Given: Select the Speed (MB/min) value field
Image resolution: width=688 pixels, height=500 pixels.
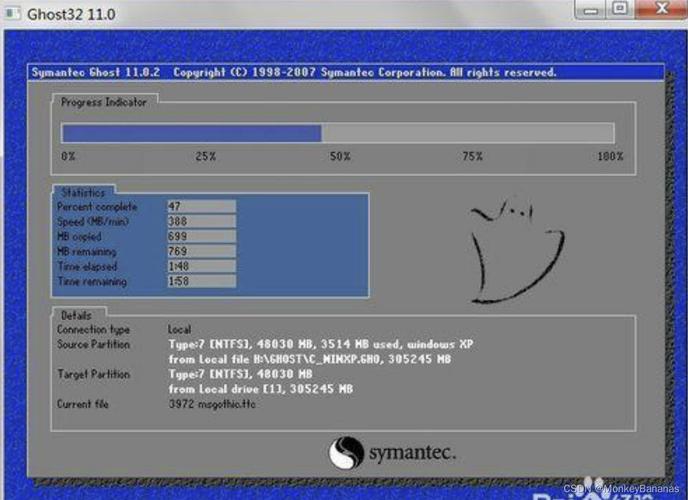Looking at the screenshot, I should [x=202, y=221].
